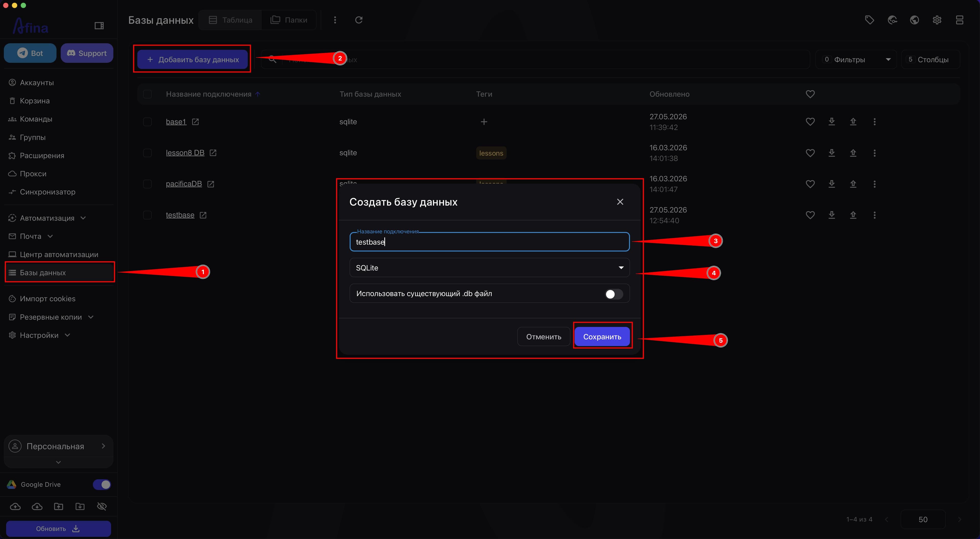Click Сохранить button in dialog
Image resolution: width=980 pixels, height=539 pixels.
click(x=602, y=337)
